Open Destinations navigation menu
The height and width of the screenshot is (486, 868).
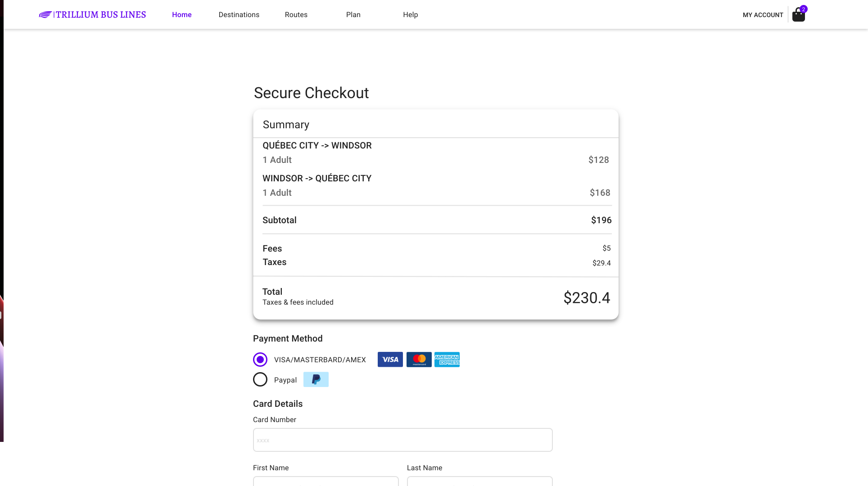(x=239, y=14)
